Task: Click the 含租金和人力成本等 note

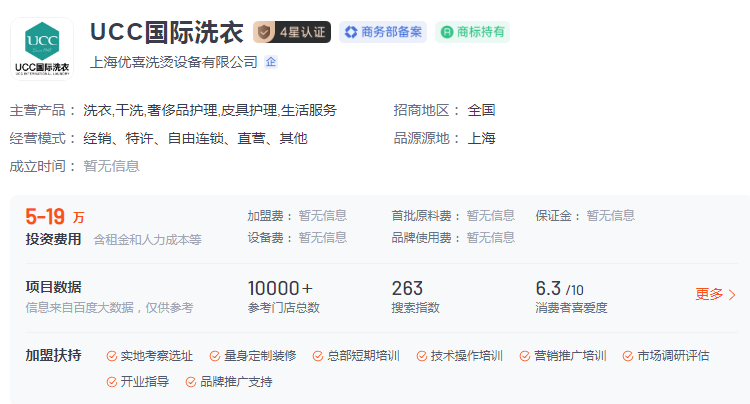Action: point(147,240)
